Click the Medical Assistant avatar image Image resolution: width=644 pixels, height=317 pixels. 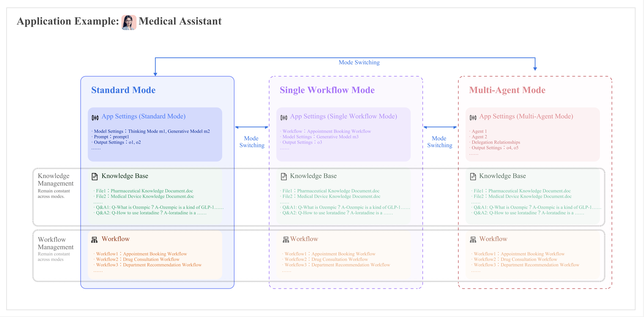(129, 22)
